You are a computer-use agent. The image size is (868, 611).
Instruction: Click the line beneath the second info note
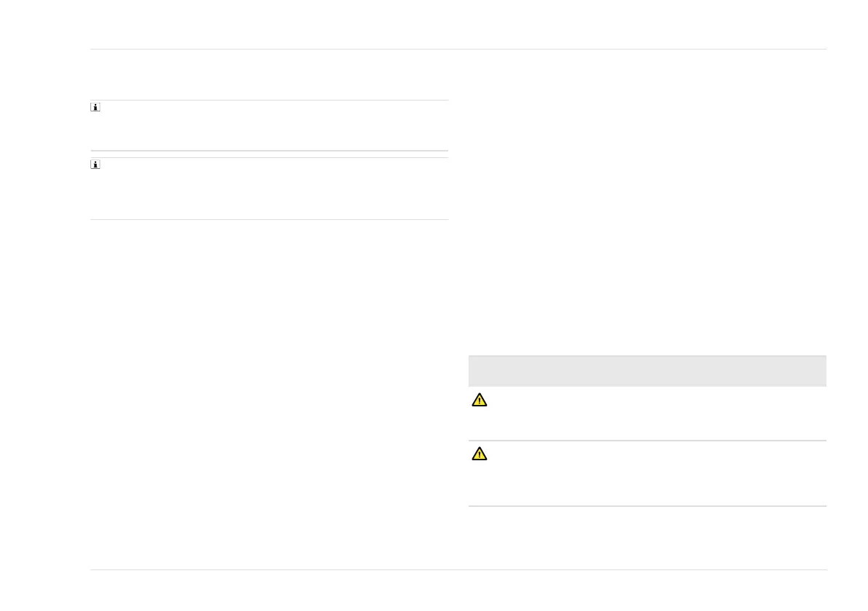coord(268,219)
